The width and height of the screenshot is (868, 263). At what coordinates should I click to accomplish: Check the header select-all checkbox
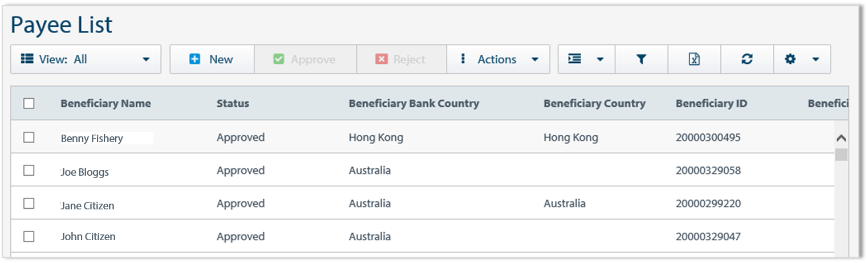(29, 103)
